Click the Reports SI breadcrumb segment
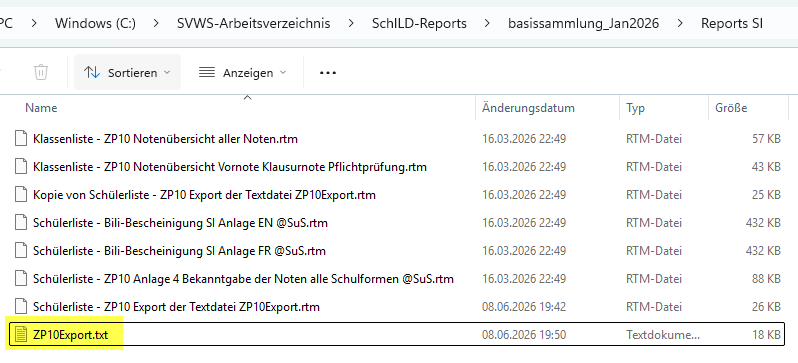The width and height of the screenshot is (798, 363). pos(732,23)
